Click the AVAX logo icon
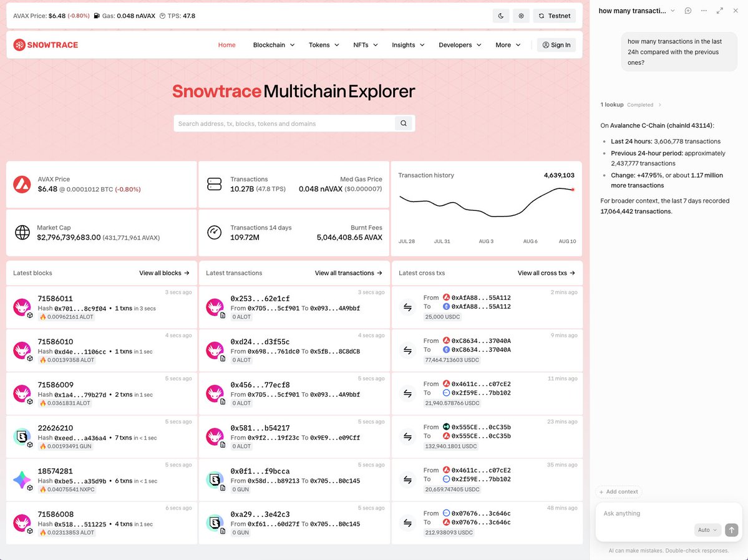The width and height of the screenshot is (748, 560). [x=22, y=184]
